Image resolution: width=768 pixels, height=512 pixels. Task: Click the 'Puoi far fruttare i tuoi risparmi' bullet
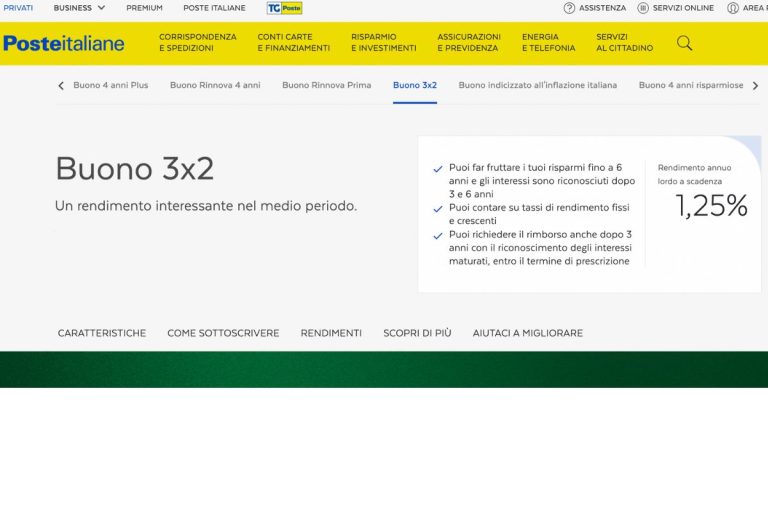pyautogui.click(x=542, y=181)
